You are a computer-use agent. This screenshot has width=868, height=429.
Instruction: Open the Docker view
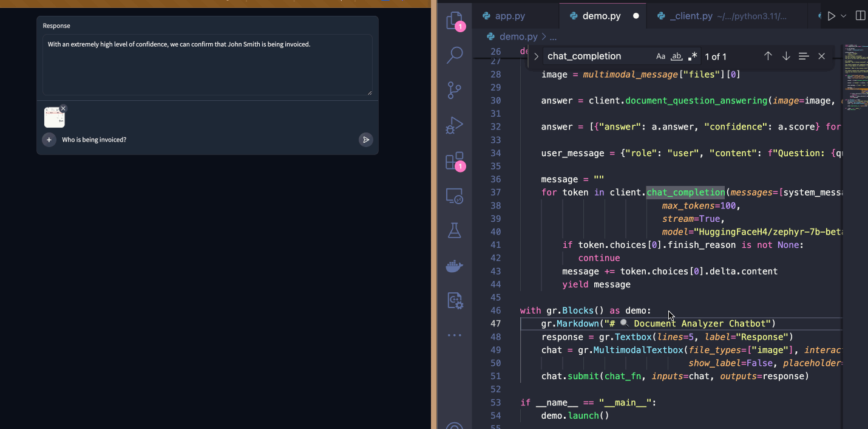coord(454,266)
